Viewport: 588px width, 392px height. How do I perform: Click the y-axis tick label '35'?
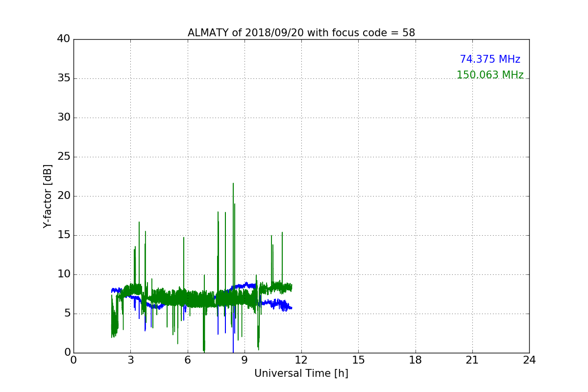[x=64, y=78]
